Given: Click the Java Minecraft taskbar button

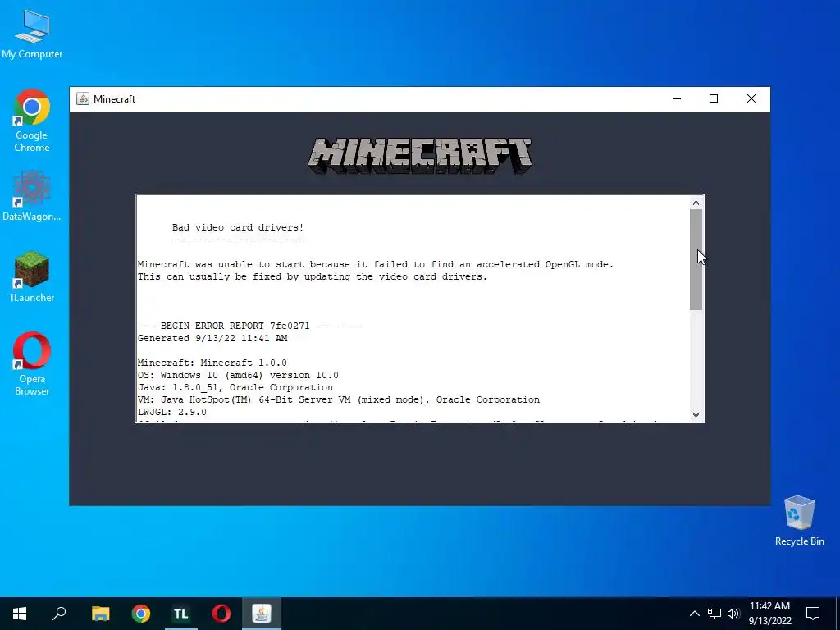Looking at the screenshot, I should tap(262, 614).
